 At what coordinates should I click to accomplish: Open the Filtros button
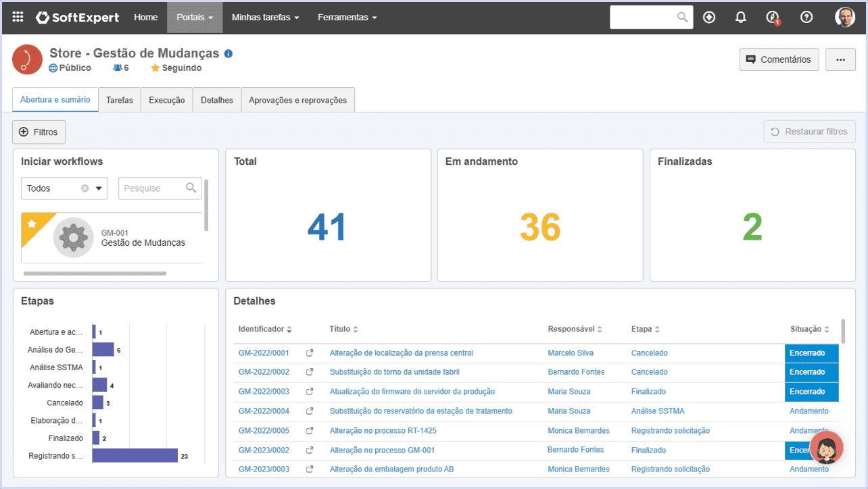click(x=39, y=132)
